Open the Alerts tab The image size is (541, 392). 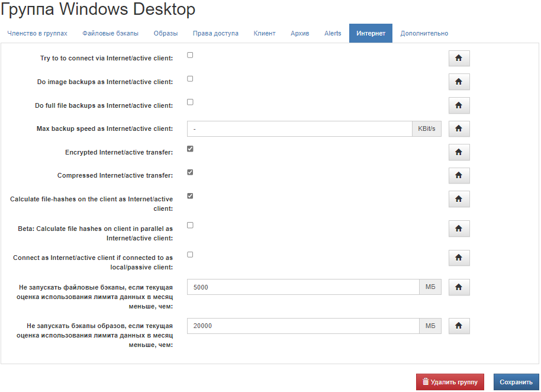tap(333, 34)
